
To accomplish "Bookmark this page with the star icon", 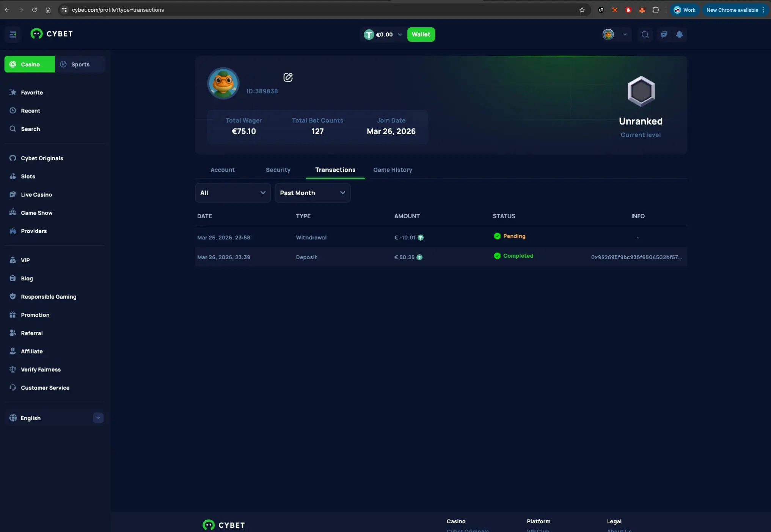I will [x=582, y=10].
